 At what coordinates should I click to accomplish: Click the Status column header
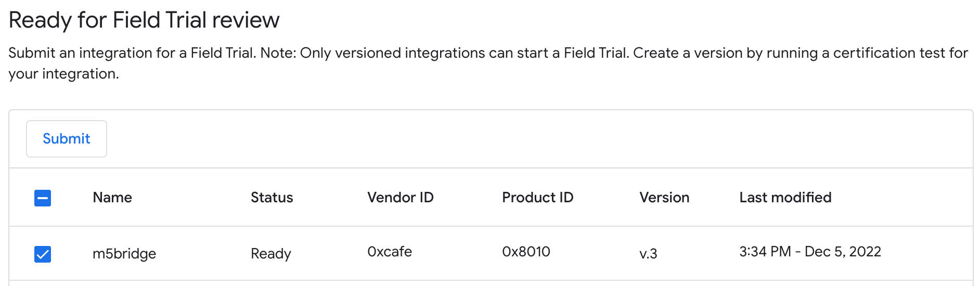(272, 198)
